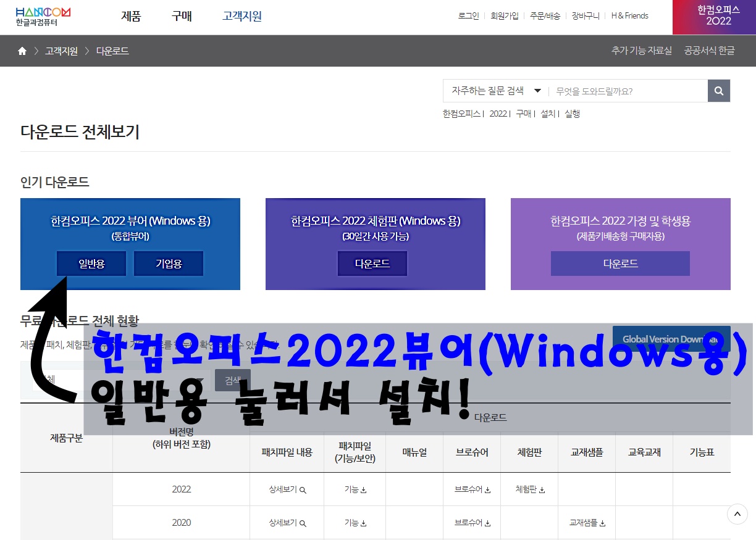Click the 설치 keyword tag
Viewport: 756px width, 540px height.
click(548, 114)
